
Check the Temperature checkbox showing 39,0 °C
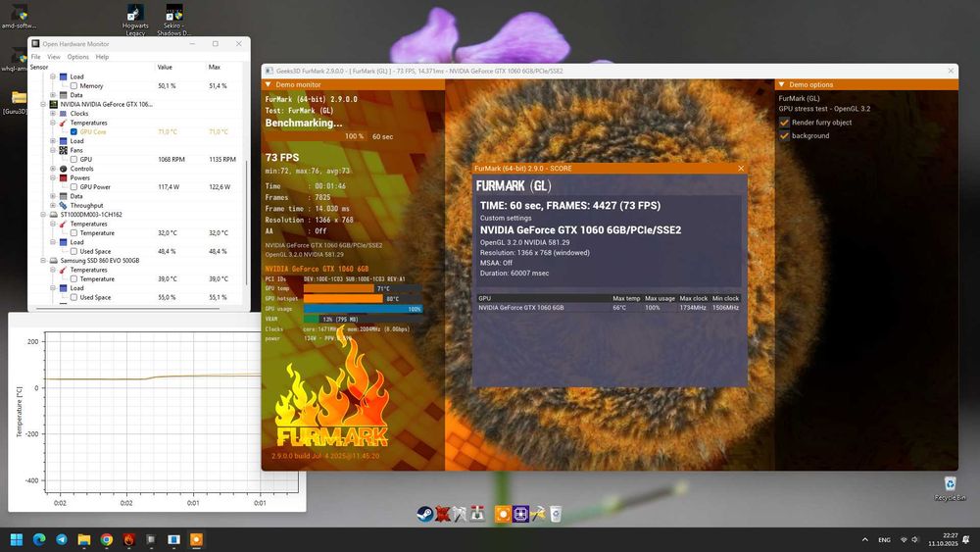[73, 279]
